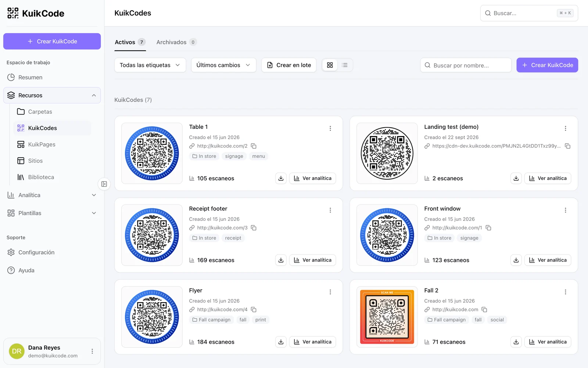Open Dana Reyes account options menu
The height and width of the screenshot is (368, 588).
pyautogui.click(x=92, y=351)
